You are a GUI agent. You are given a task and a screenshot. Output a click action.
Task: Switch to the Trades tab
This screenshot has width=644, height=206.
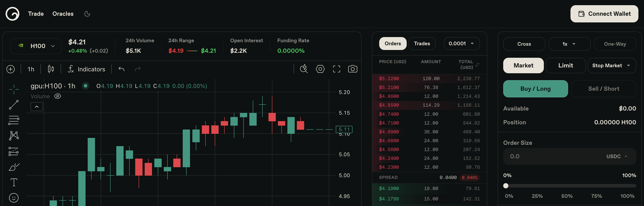coord(422,43)
